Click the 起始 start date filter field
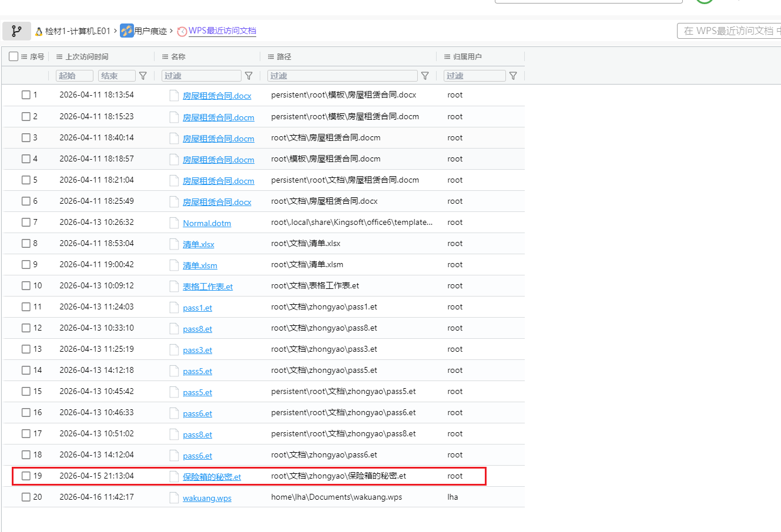This screenshot has width=781, height=532. [74, 76]
